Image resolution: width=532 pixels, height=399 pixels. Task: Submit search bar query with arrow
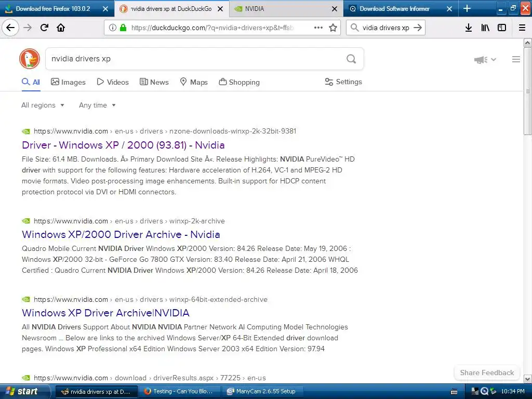click(x=418, y=28)
